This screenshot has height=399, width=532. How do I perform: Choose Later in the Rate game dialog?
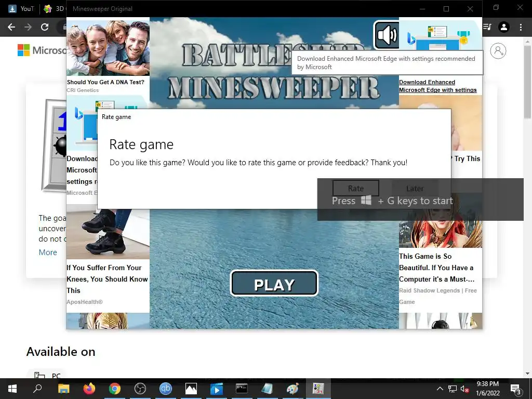click(x=415, y=188)
